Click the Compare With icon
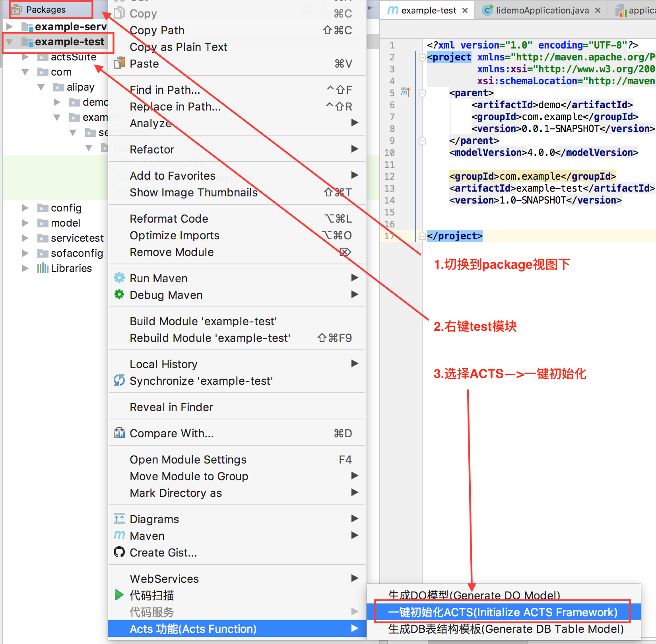The image size is (656, 644). pyautogui.click(x=119, y=433)
